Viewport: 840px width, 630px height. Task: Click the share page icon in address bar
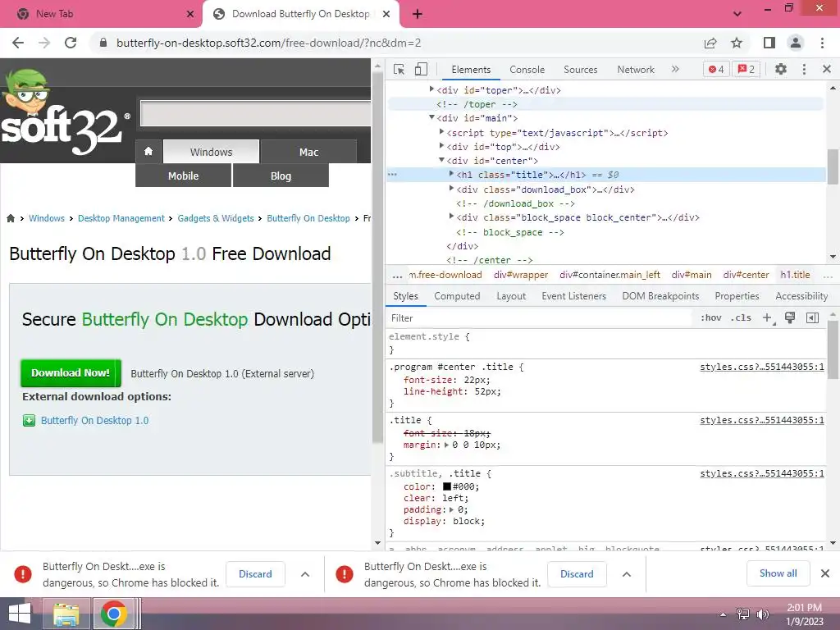point(710,43)
